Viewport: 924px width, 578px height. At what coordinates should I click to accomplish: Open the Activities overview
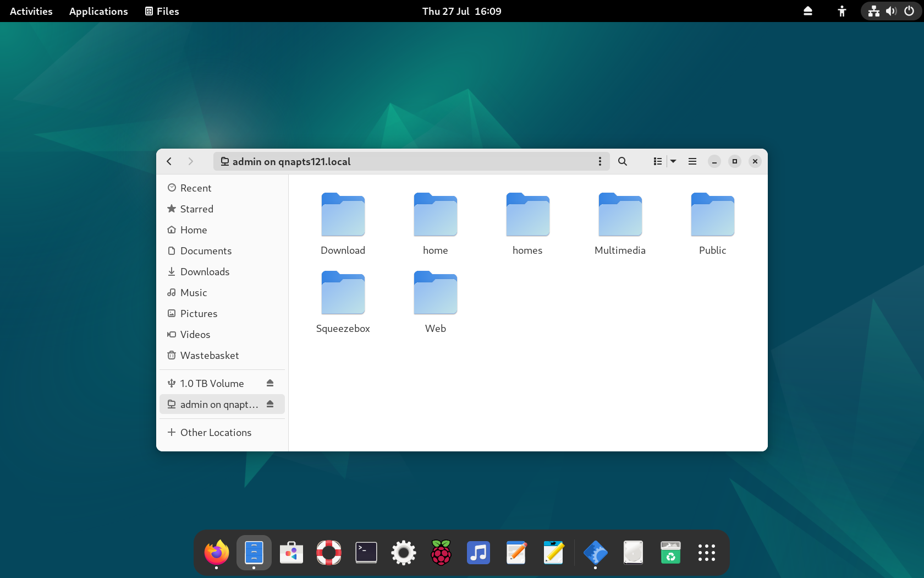point(31,11)
